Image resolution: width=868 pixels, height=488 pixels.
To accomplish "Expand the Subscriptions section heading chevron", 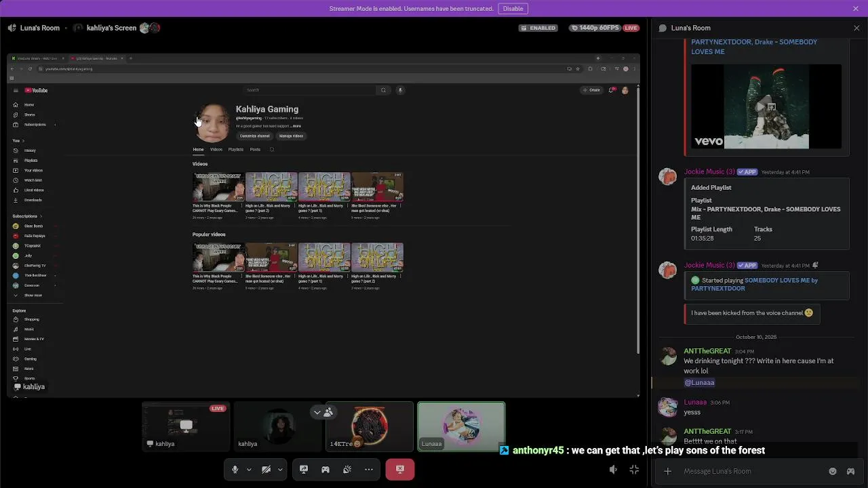I will [x=40, y=216].
